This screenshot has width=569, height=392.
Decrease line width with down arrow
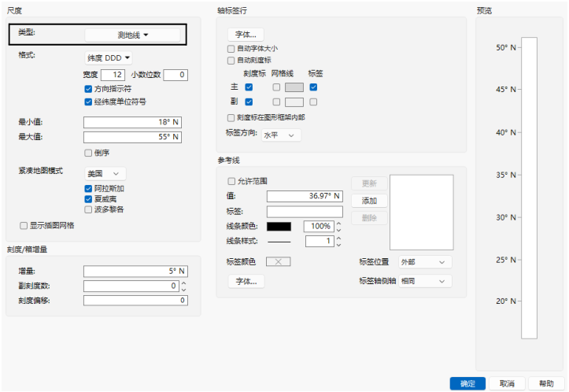(x=338, y=245)
